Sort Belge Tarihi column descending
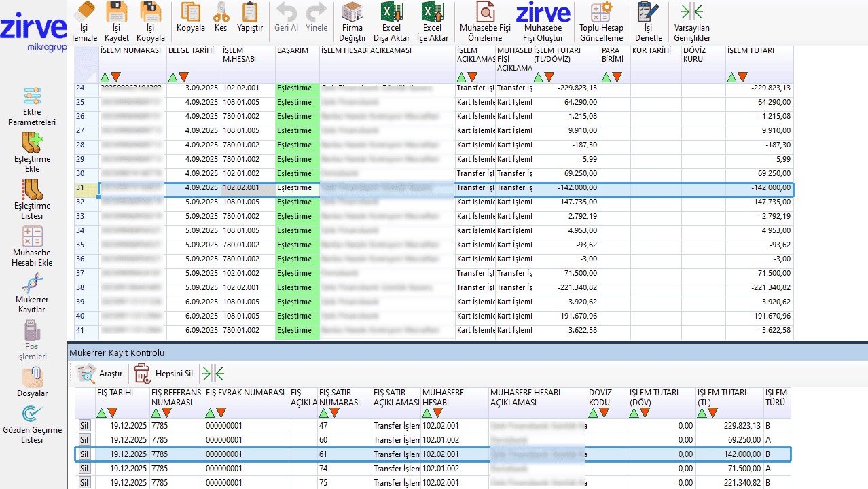Viewport: 868px width, 489px height. (183, 77)
